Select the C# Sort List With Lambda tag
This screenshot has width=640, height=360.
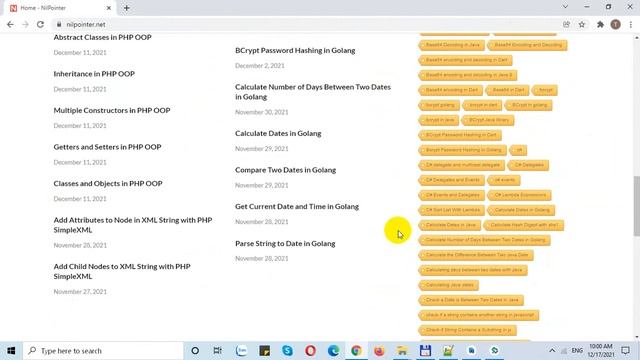(452, 210)
